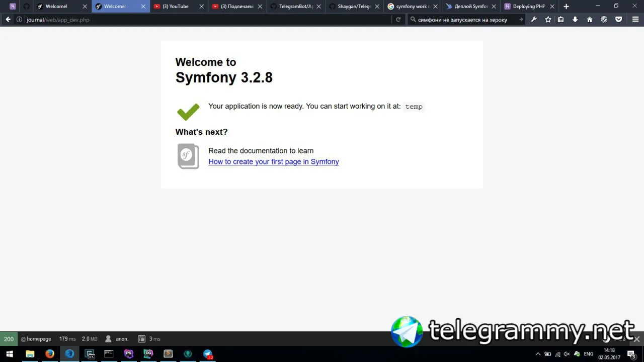Go back using the browser back arrow
Viewport: 644px width, 362px height.
[x=8, y=20]
